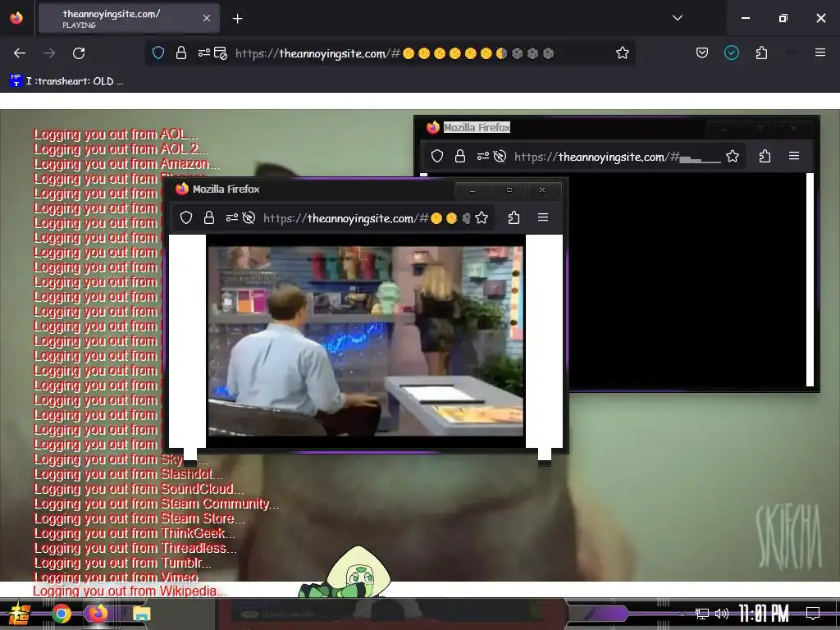Open File Explorer from the taskbar

coord(141,614)
